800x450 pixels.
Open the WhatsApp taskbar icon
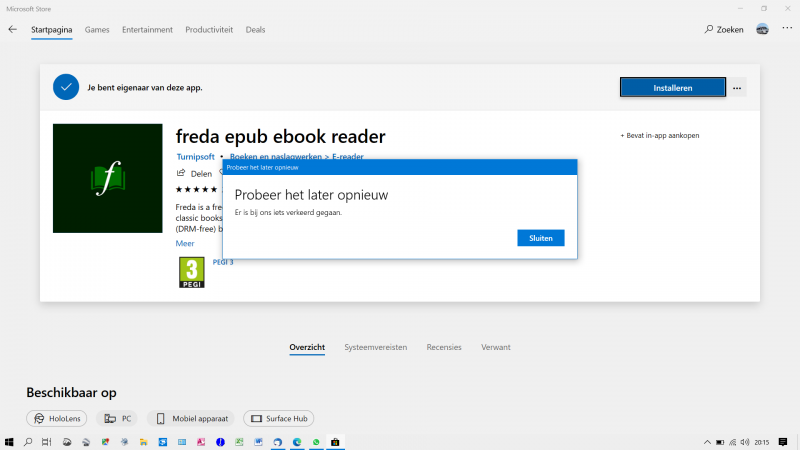[316, 442]
